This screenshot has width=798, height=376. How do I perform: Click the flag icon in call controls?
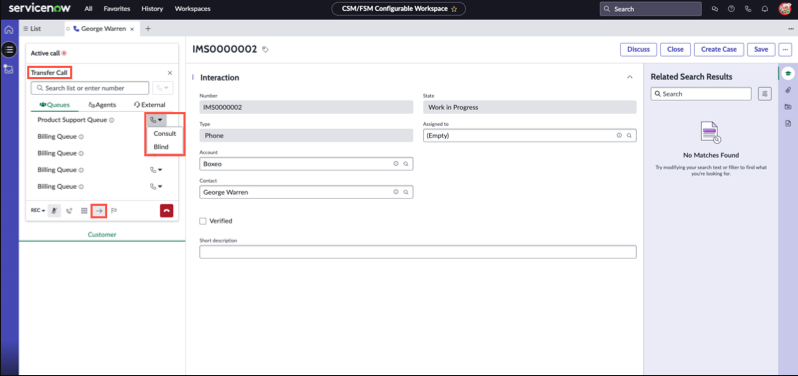coord(114,211)
